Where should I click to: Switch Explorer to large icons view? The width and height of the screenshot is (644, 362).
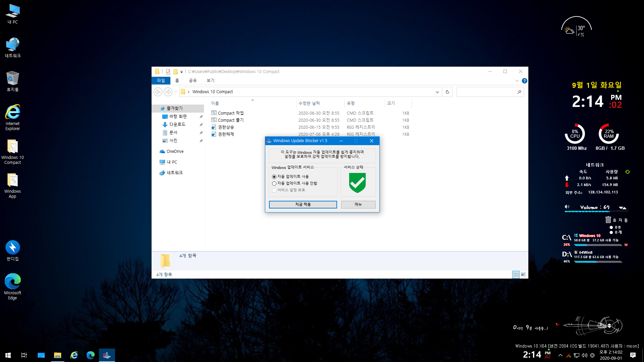click(x=523, y=275)
